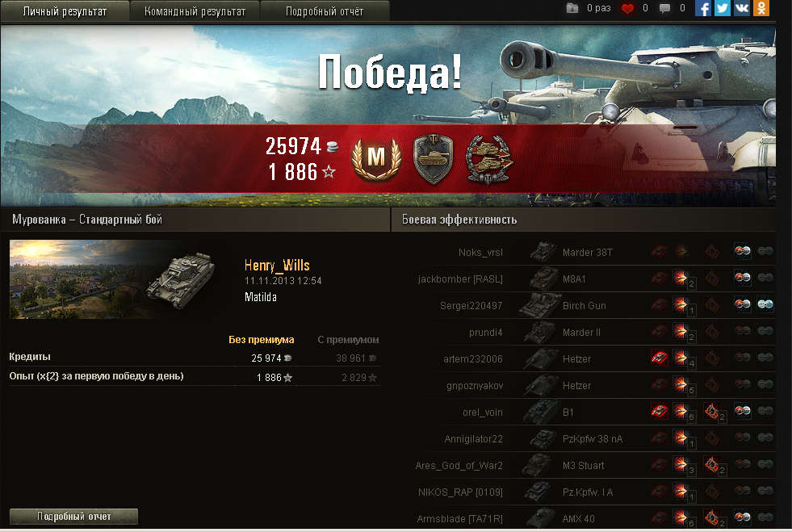Share result via Odnoklassniki icon
The height and width of the screenshot is (532, 792).
pyautogui.click(x=761, y=8)
